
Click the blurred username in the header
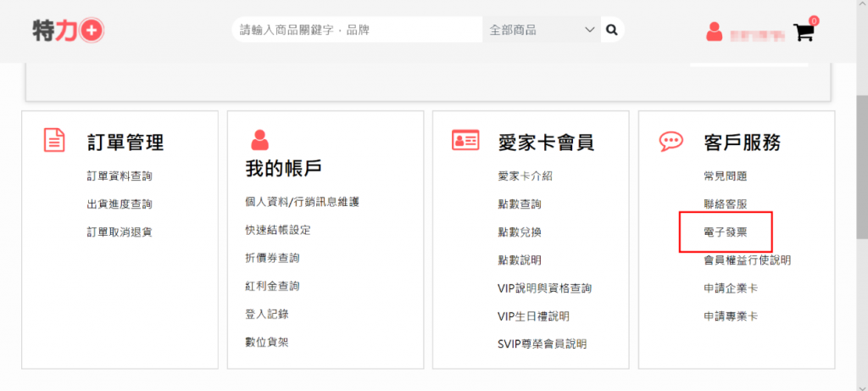(x=757, y=36)
